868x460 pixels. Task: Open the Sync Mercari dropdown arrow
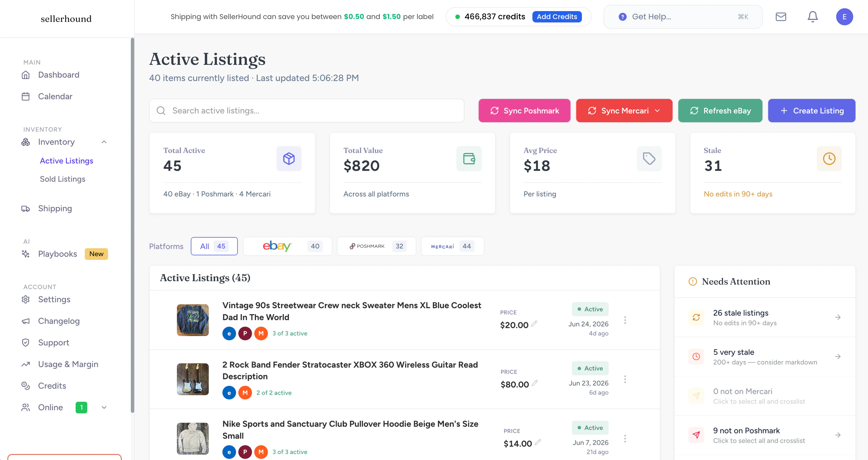tap(658, 111)
